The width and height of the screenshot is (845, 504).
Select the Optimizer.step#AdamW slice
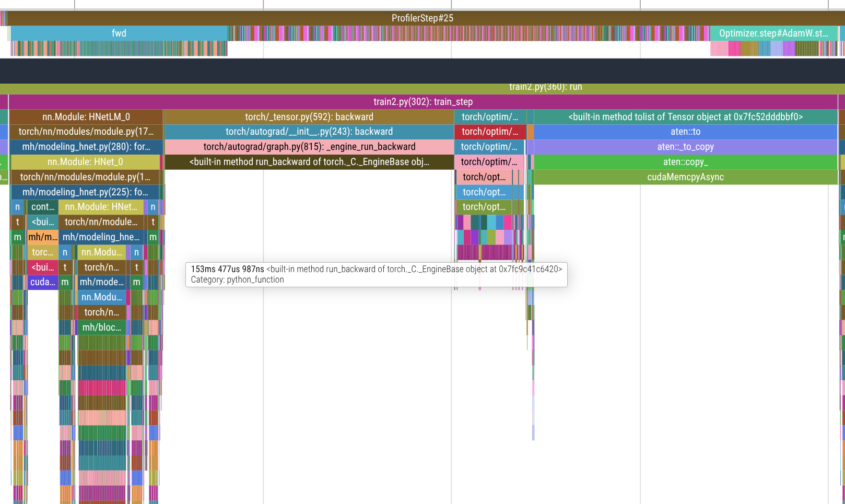[773, 33]
